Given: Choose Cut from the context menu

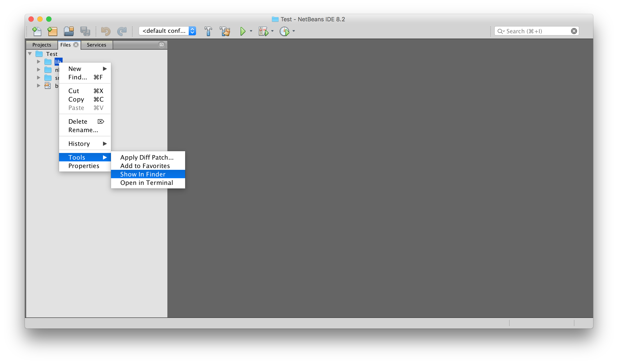Looking at the screenshot, I should pyautogui.click(x=85, y=91).
